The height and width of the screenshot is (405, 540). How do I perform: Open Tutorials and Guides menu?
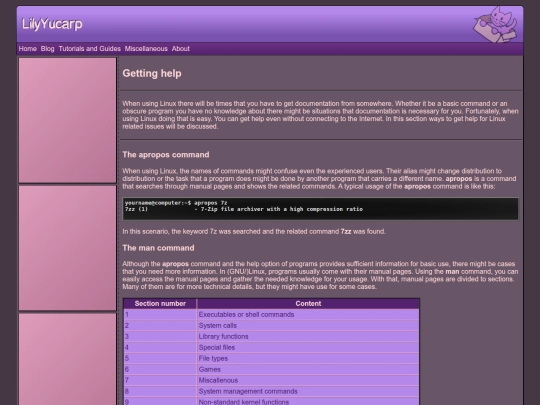(x=90, y=49)
